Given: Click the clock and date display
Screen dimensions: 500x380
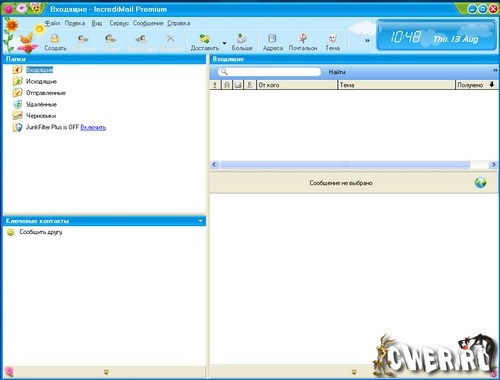Looking at the screenshot, I should point(436,35).
